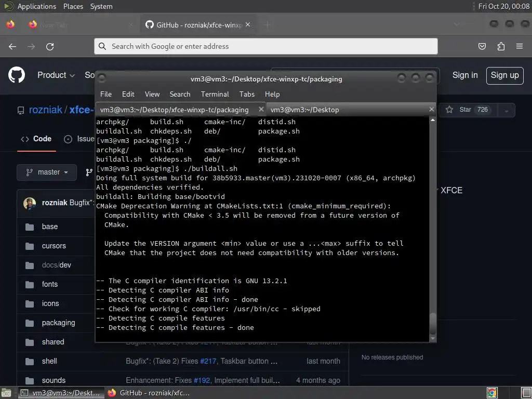Click the repository icon beside rozniak
This screenshot has width=532, height=399.
point(21,110)
